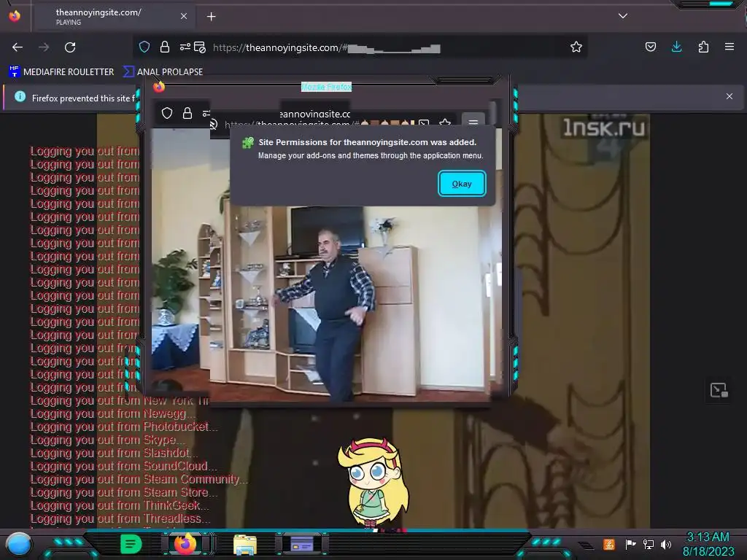Click the padlock icon in popup window
Screen dimensions: 747x560
coord(187,113)
